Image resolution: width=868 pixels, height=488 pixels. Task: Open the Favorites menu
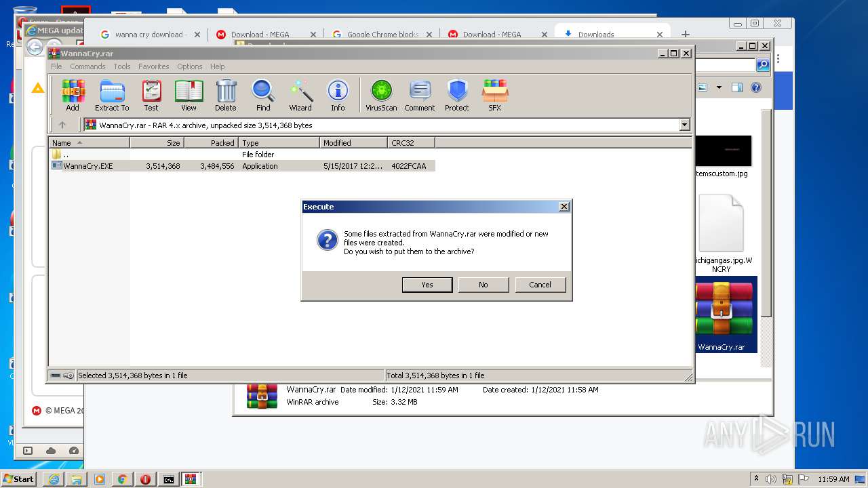tap(154, 66)
